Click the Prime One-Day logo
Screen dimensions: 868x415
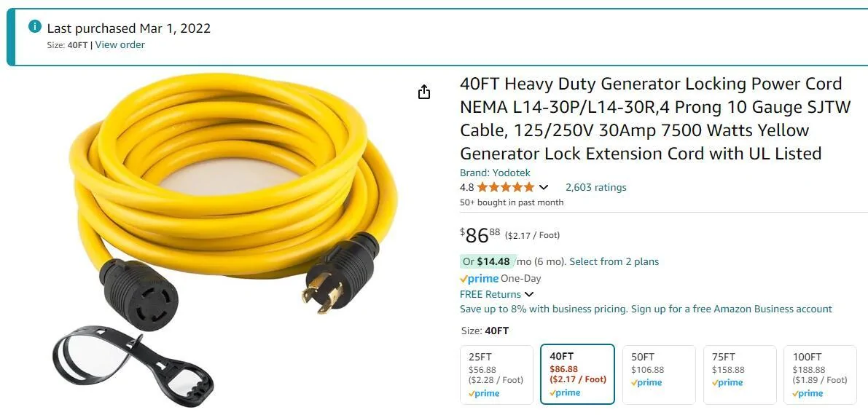(x=479, y=278)
